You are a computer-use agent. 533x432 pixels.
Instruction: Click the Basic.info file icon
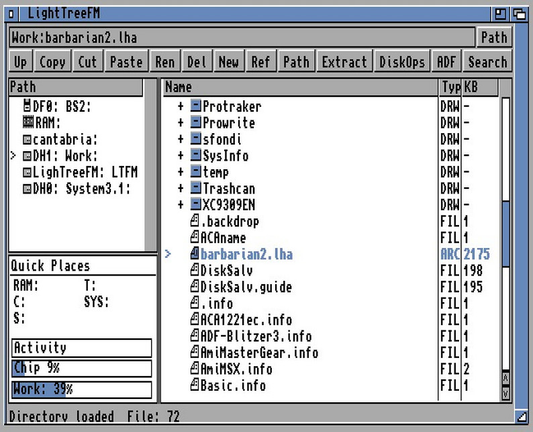[194, 385]
